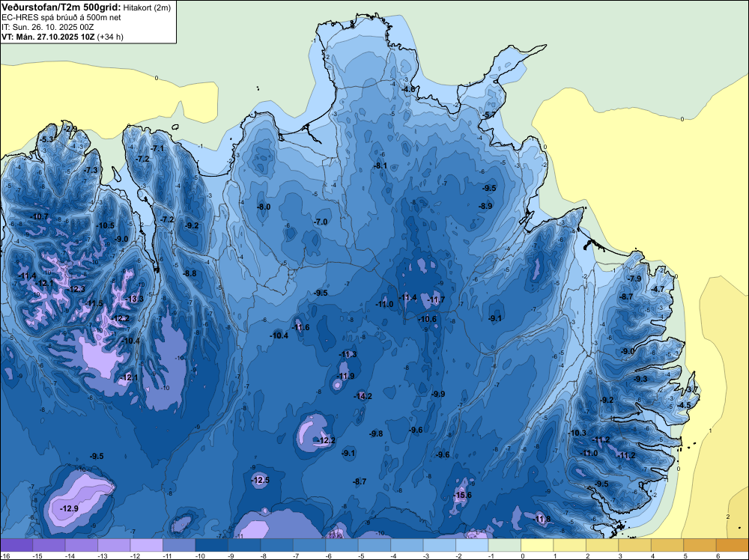Pick the legend swatch between 3 and 4
Viewport: 749px width, 560px height.
634,545
